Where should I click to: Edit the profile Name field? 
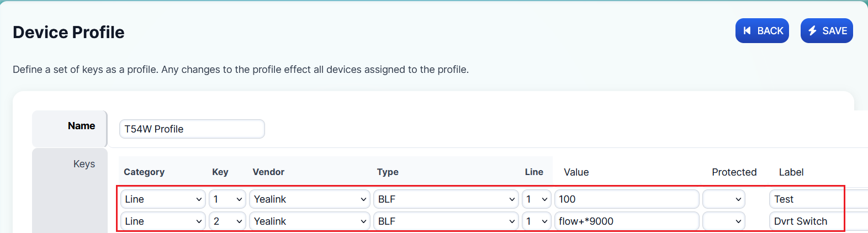(x=192, y=129)
